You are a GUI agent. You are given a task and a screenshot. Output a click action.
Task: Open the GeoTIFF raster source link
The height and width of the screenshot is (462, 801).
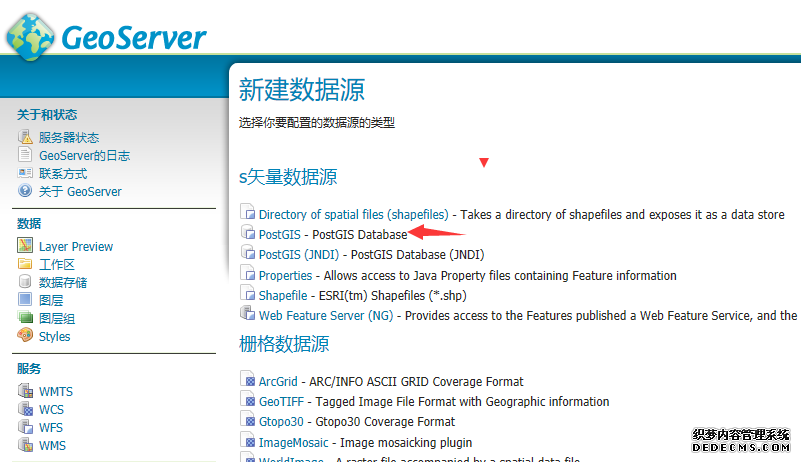(280, 401)
